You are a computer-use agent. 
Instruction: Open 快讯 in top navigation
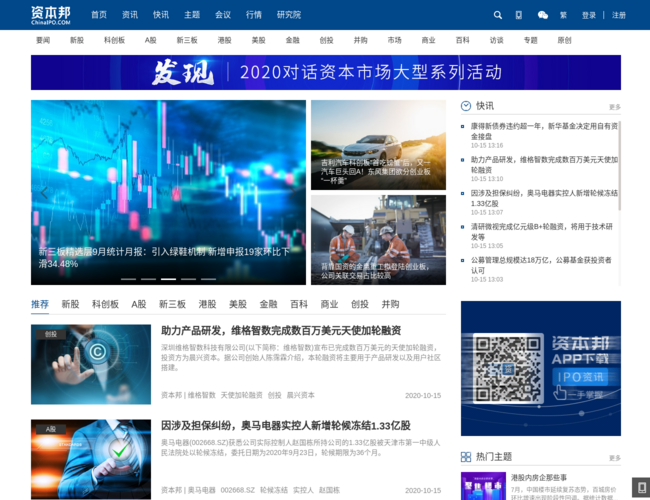click(x=161, y=15)
